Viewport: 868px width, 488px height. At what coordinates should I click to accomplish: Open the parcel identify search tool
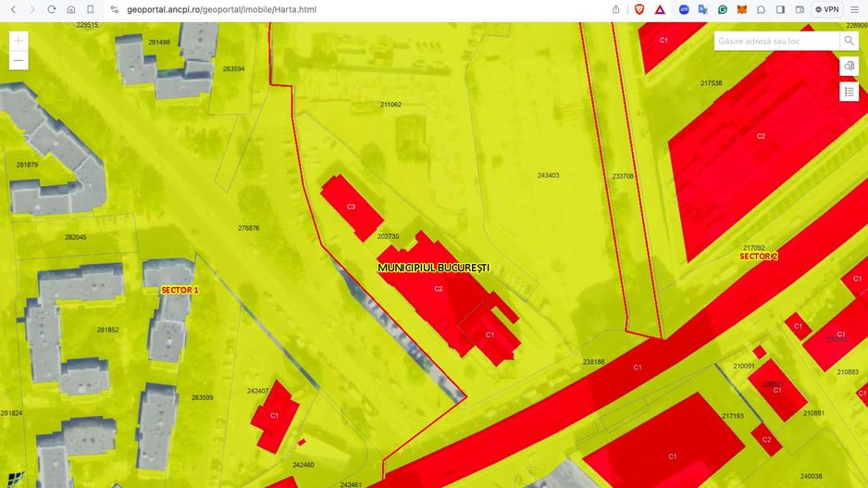point(849,67)
